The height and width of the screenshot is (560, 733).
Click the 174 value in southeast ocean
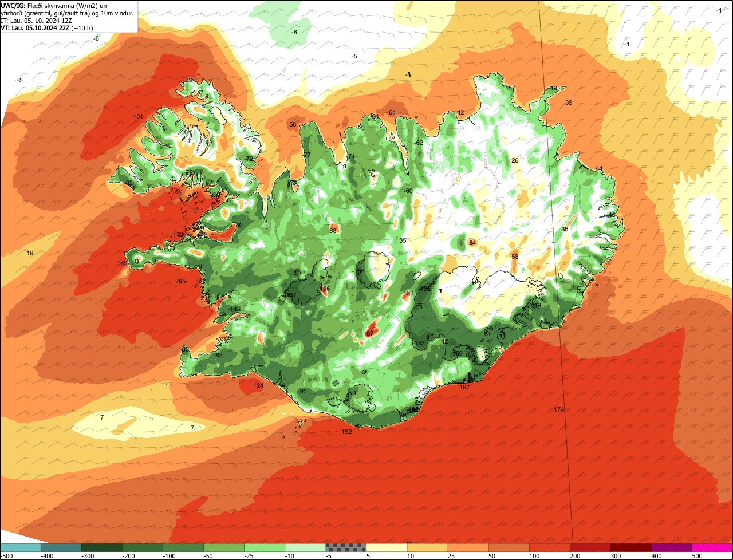click(559, 409)
